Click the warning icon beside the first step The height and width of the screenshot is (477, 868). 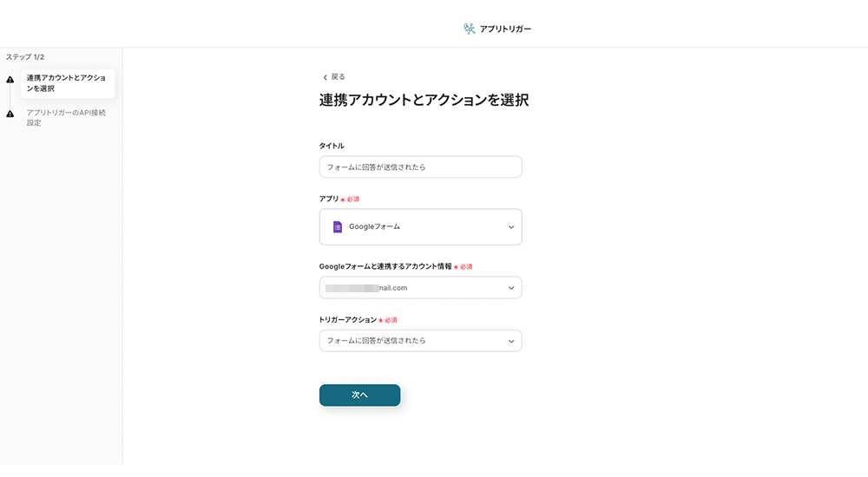pos(10,79)
